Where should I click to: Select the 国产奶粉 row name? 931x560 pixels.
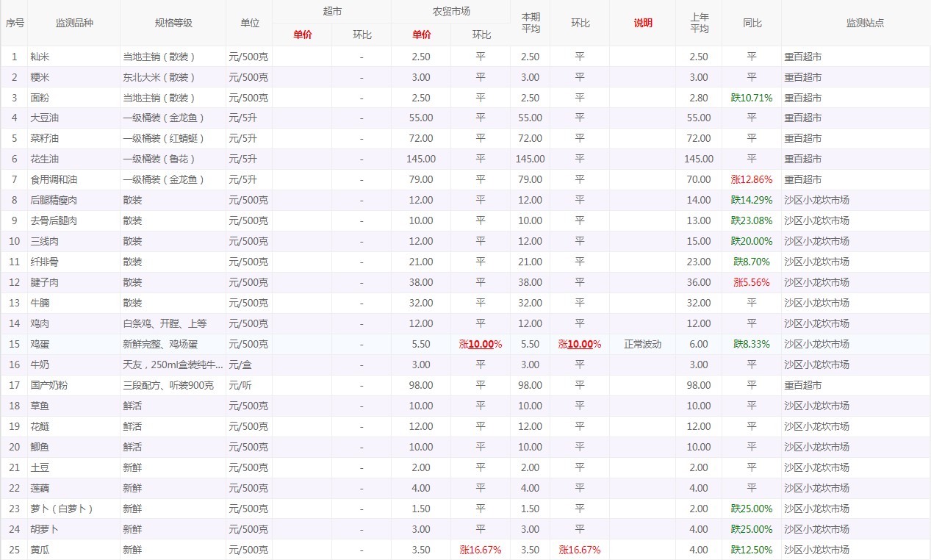pyautogui.click(x=49, y=385)
